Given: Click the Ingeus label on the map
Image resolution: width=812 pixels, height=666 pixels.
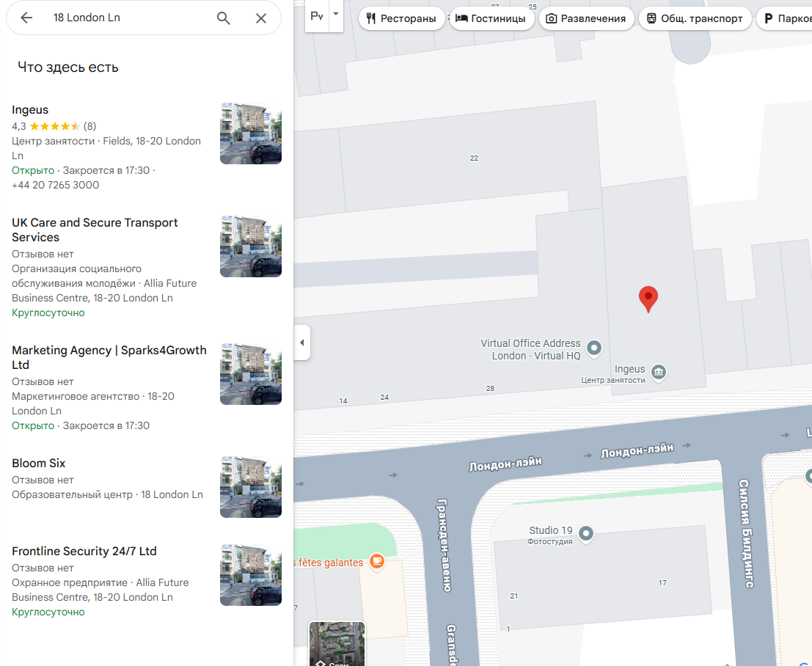Looking at the screenshot, I should click(629, 369).
